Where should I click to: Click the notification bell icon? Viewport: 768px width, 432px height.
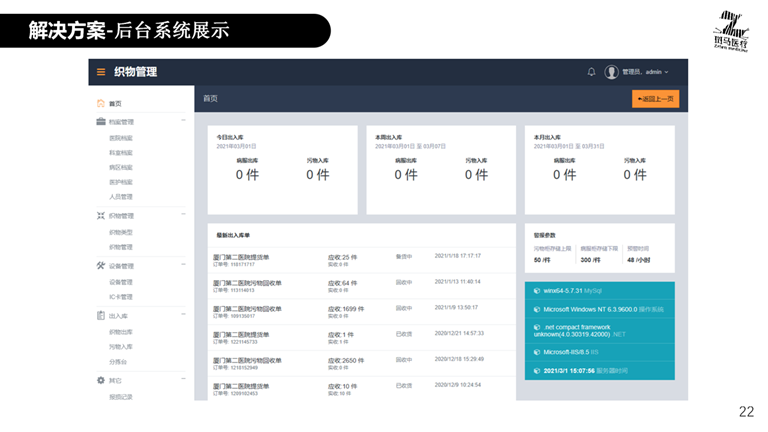(x=591, y=72)
